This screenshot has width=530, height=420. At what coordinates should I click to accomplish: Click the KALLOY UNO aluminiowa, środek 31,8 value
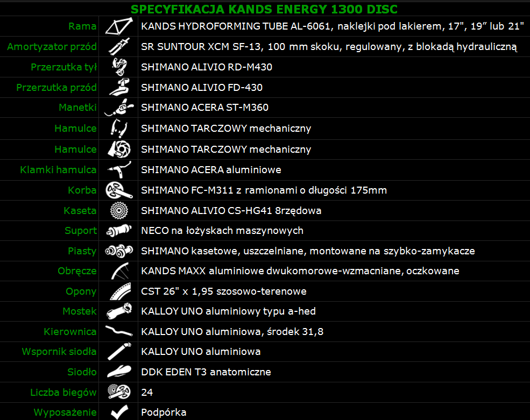(232, 331)
